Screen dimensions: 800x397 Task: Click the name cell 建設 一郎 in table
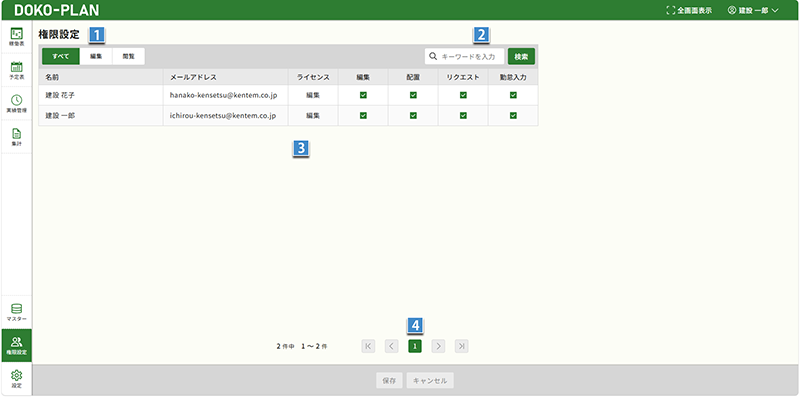(101, 115)
